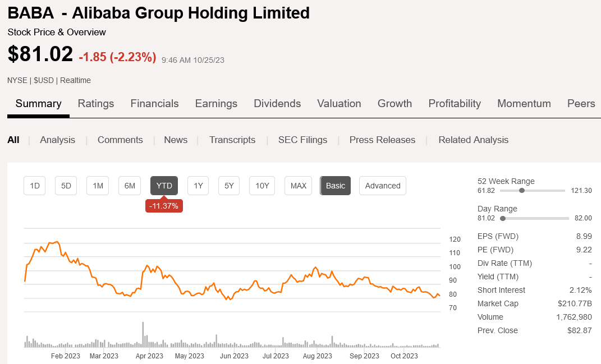Click the Volume value 1,762,980
This screenshot has width=601, height=364.
[574, 317]
